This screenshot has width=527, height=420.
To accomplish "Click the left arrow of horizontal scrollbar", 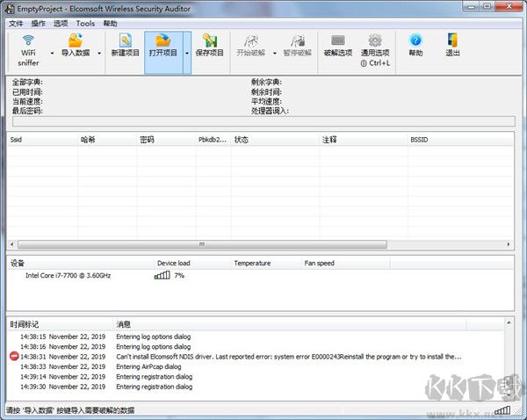I will 12,244.
